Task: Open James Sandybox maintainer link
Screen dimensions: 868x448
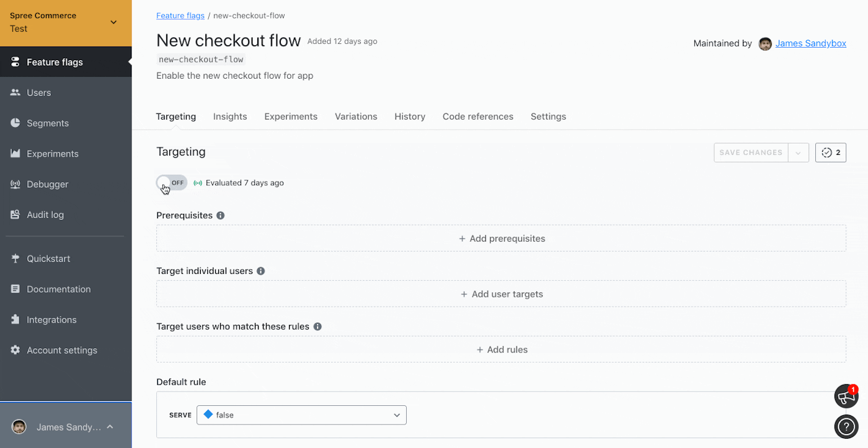Action: [810, 43]
